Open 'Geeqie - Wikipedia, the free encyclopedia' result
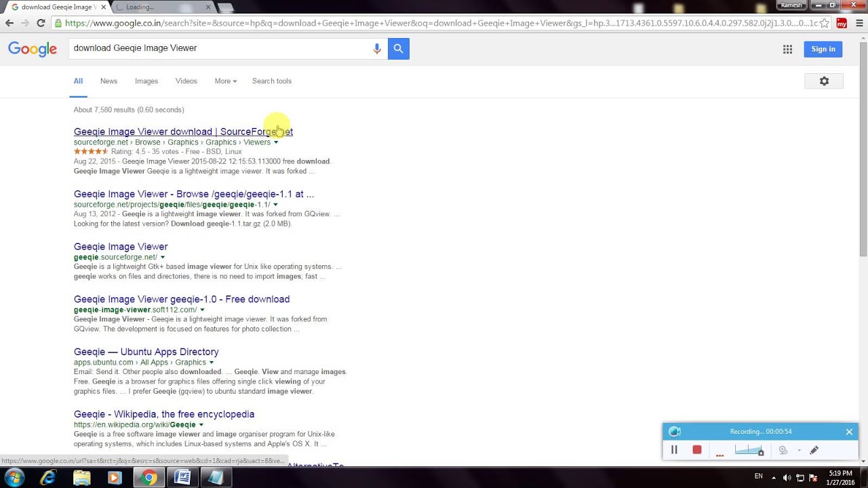The image size is (868, 488). click(164, 414)
